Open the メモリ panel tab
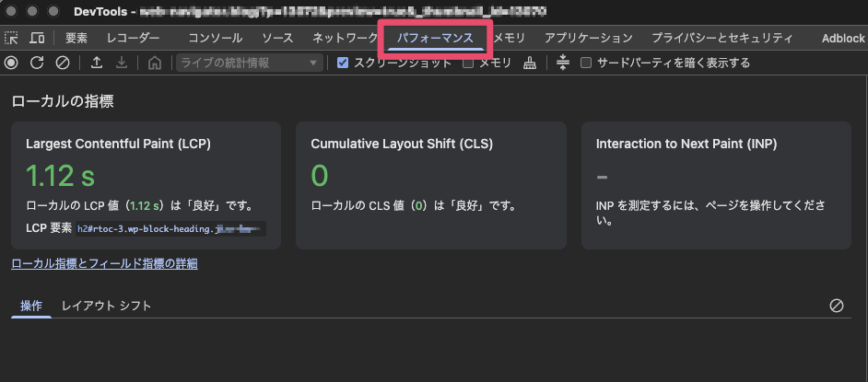868x382 pixels. pyautogui.click(x=509, y=38)
